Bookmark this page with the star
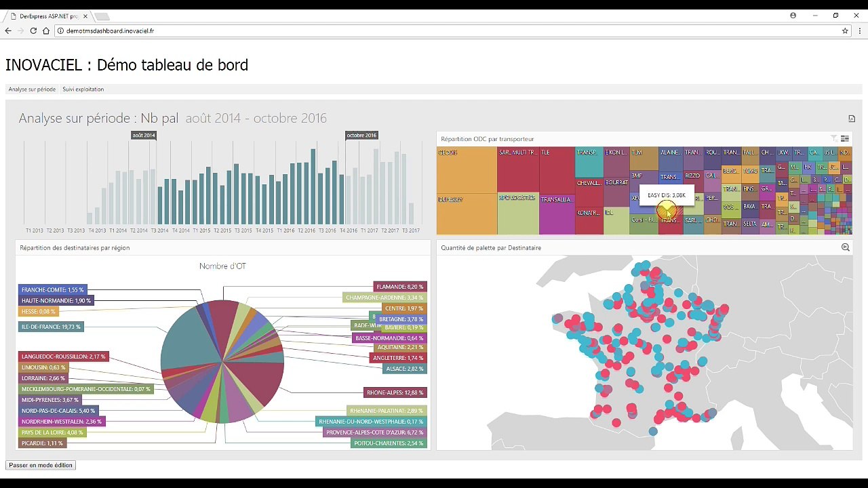Screen dimensions: 868x488 (845, 30)
